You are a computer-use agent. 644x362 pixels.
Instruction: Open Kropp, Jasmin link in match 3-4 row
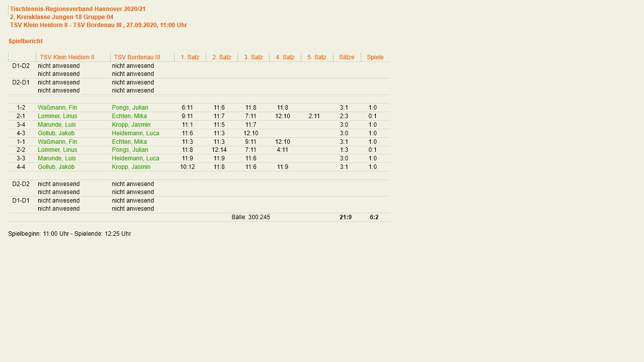tap(131, 125)
